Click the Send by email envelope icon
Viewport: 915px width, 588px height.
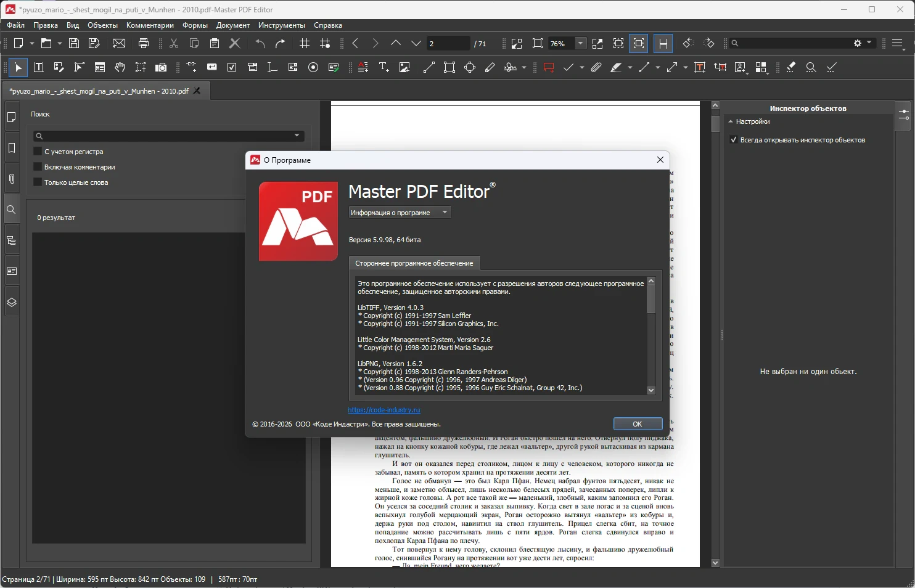click(119, 43)
